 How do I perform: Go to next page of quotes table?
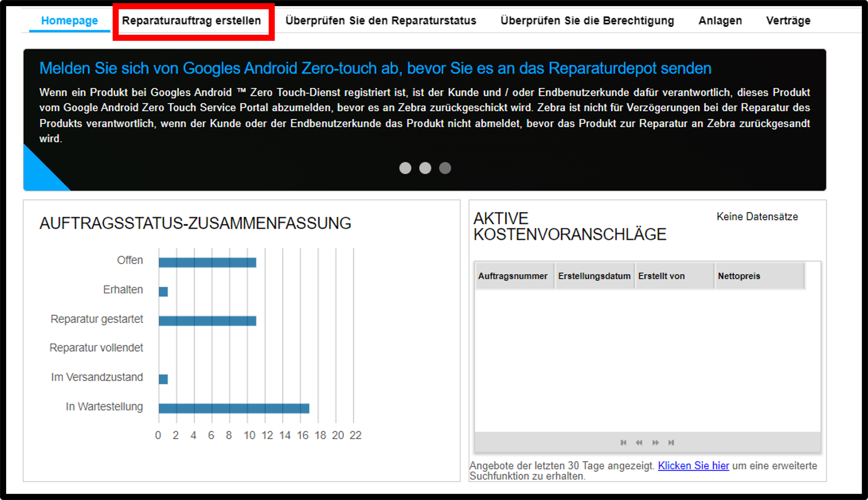pos(655,442)
